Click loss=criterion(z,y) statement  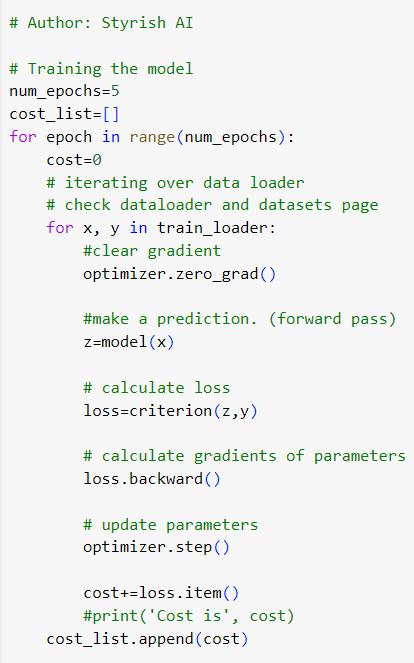pyautogui.click(x=170, y=411)
